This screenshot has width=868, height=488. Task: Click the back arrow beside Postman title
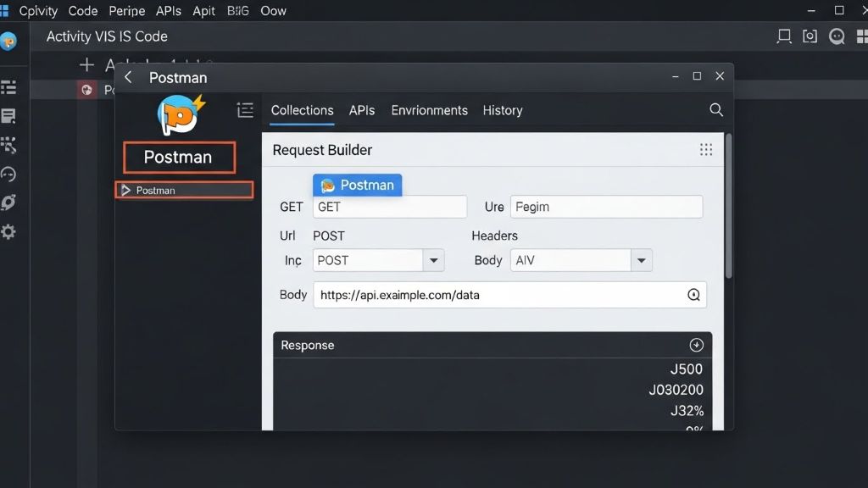click(x=129, y=77)
